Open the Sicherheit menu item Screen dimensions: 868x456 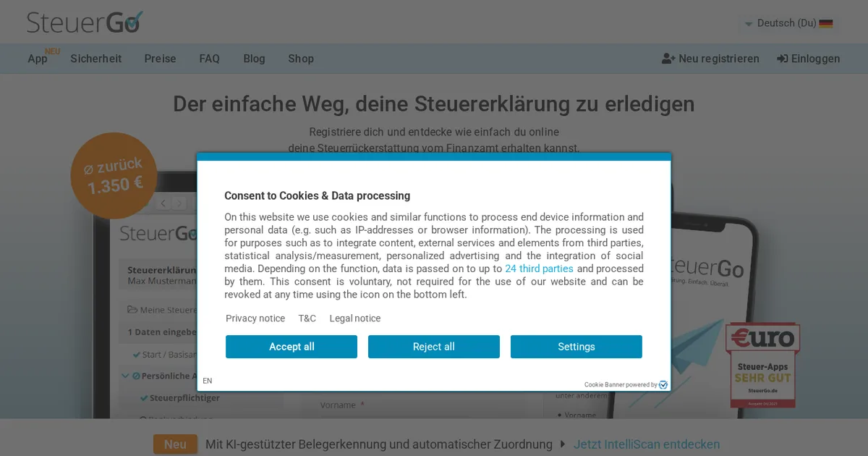(x=96, y=59)
